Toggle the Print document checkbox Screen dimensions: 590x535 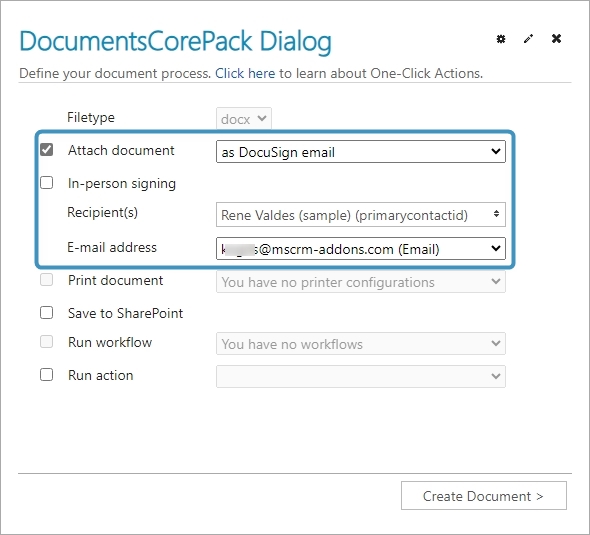(x=47, y=280)
